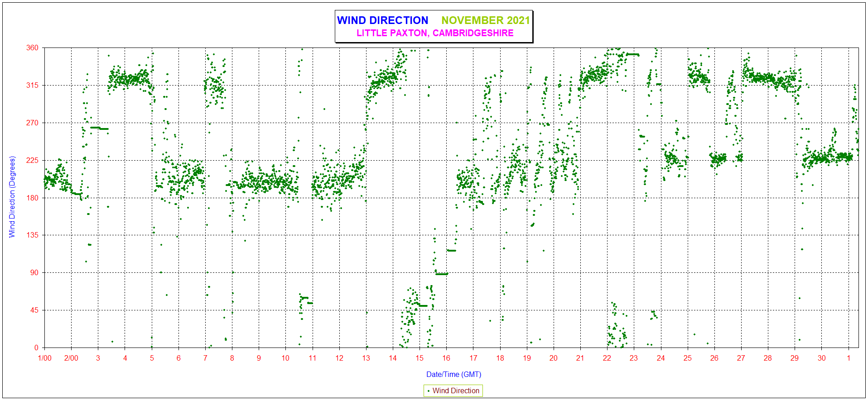This screenshot has width=868, height=400.
Task: Click the 315 y-axis tick label
Action: tap(32, 85)
